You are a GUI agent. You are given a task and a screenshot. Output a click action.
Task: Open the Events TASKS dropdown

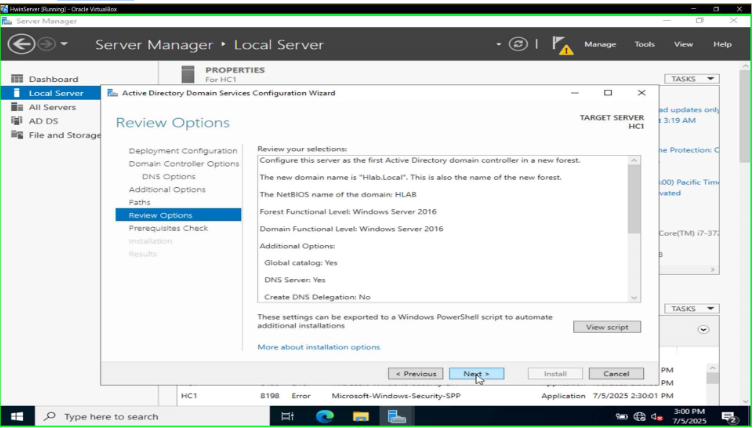pos(691,309)
